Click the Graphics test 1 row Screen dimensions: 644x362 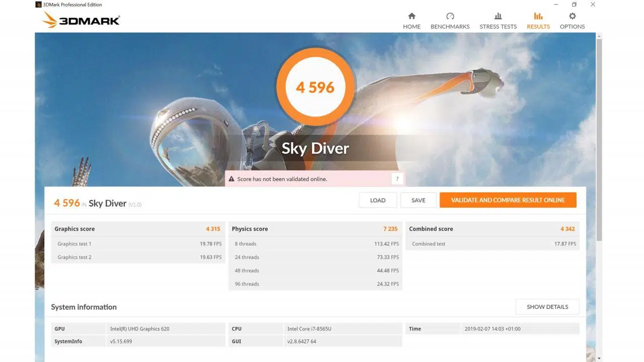click(x=138, y=244)
